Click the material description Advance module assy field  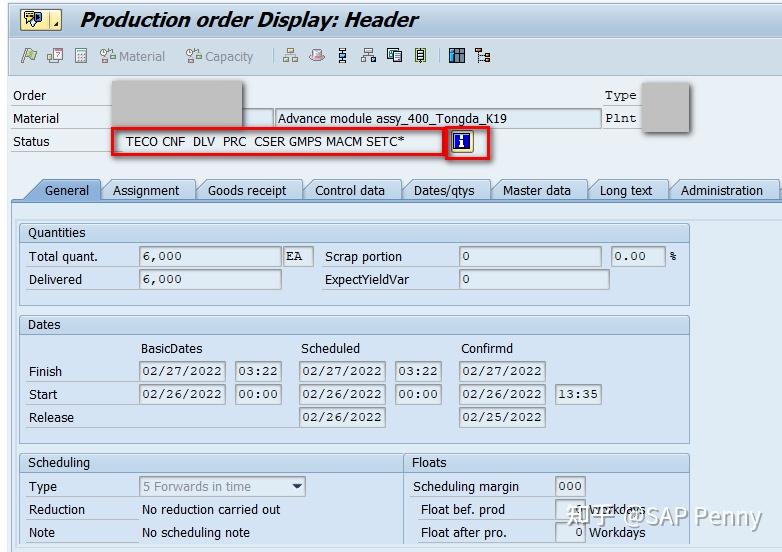click(437, 118)
